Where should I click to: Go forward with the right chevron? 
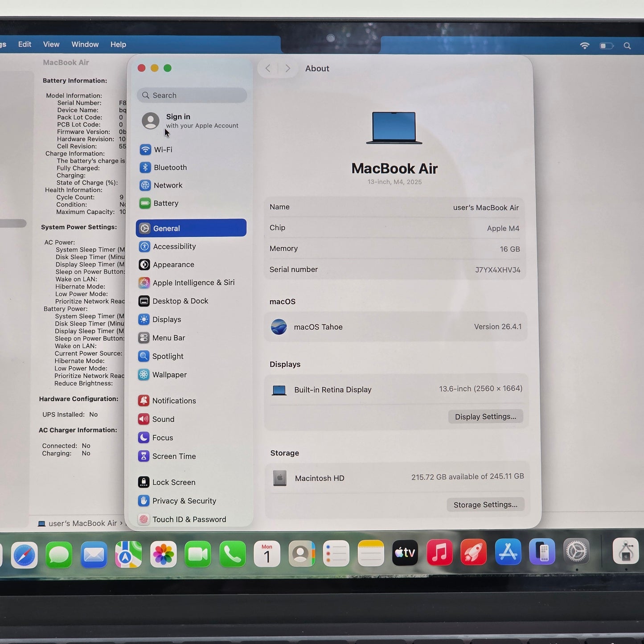[287, 68]
